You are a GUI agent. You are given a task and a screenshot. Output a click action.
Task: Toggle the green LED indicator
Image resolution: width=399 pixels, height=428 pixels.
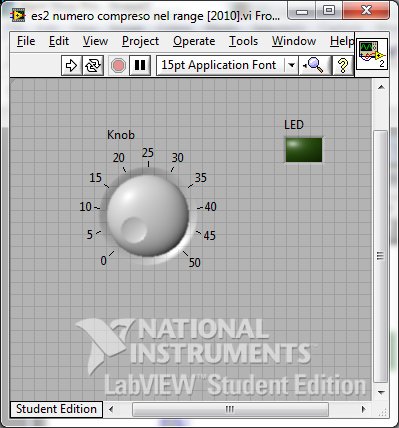(x=304, y=150)
